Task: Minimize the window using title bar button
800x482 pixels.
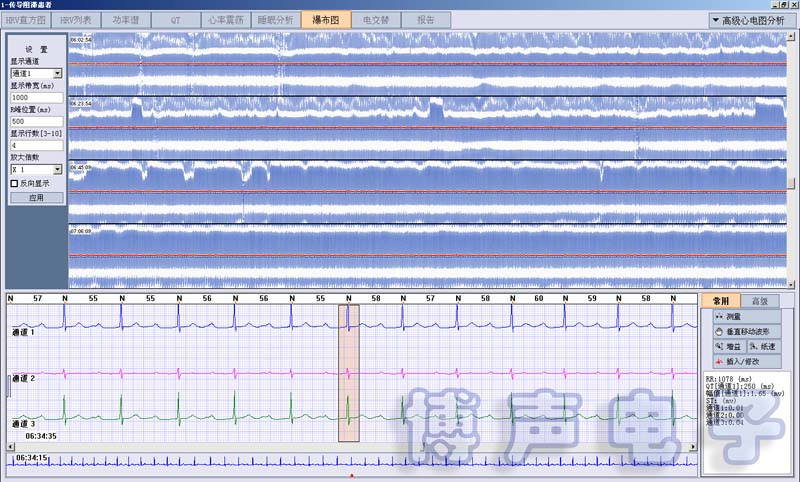Action: point(776,5)
